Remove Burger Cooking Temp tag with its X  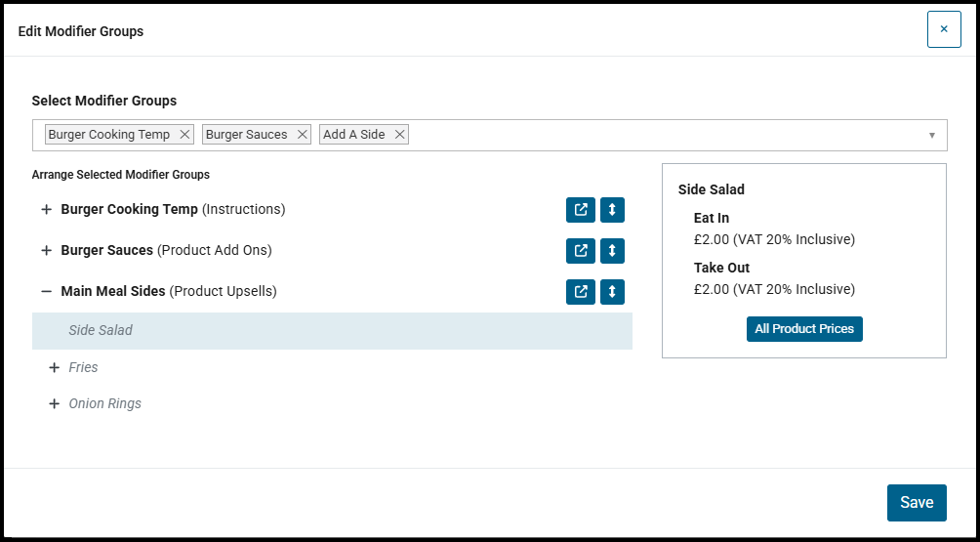[x=184, y=135]
